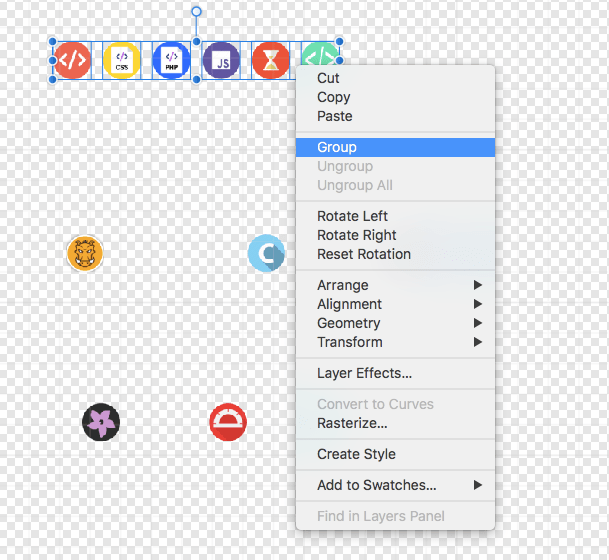This screenshot has width=609, height=560.
Task: Select the red hourglass icon
Action: pos(271,61)
